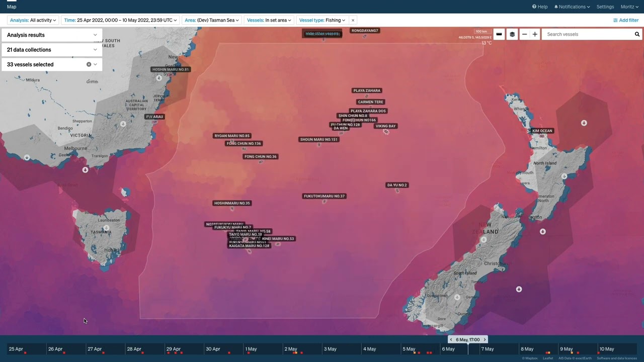Jump timeline to 25 Apr
Image resolution: width=644 pixels, height=362 pixels.
(16, 349)
